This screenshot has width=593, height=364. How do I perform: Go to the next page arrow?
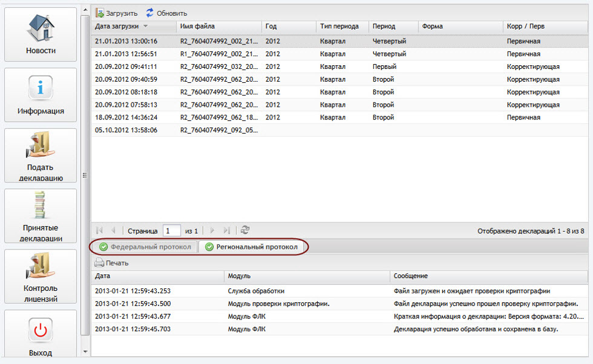(212, 230)
